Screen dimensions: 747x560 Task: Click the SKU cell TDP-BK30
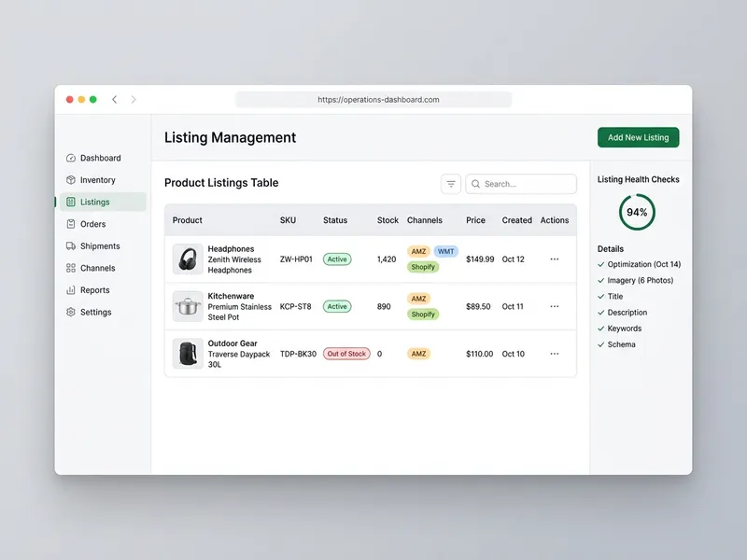[x=298, y=354]
